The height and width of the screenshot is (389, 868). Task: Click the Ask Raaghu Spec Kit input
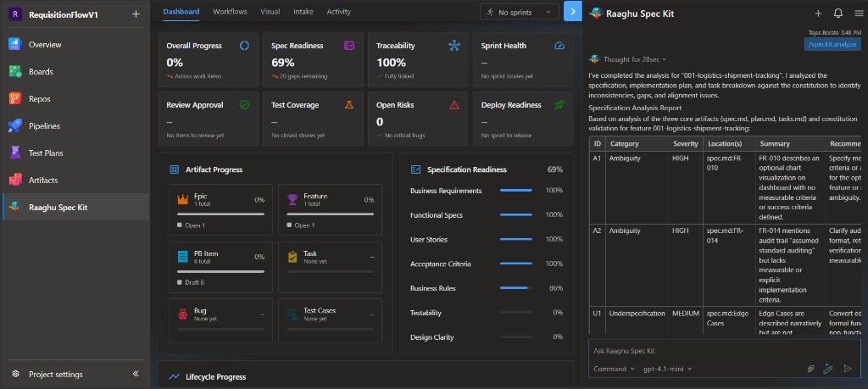point(725,351)
